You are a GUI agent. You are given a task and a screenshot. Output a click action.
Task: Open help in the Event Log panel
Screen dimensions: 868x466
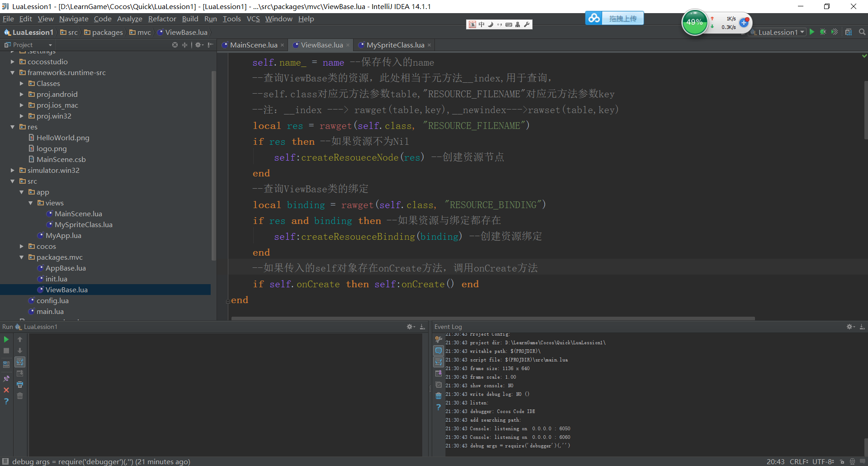click(x=439, y=407)
